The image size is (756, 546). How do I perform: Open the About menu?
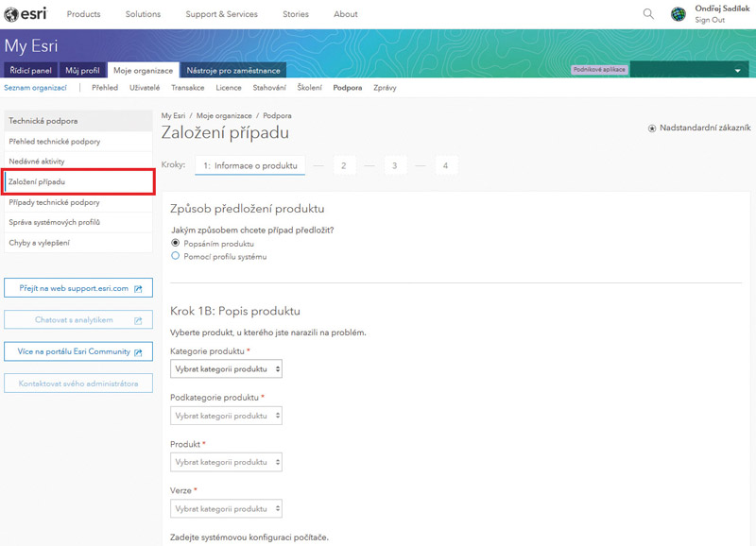[x=346, y=14]
